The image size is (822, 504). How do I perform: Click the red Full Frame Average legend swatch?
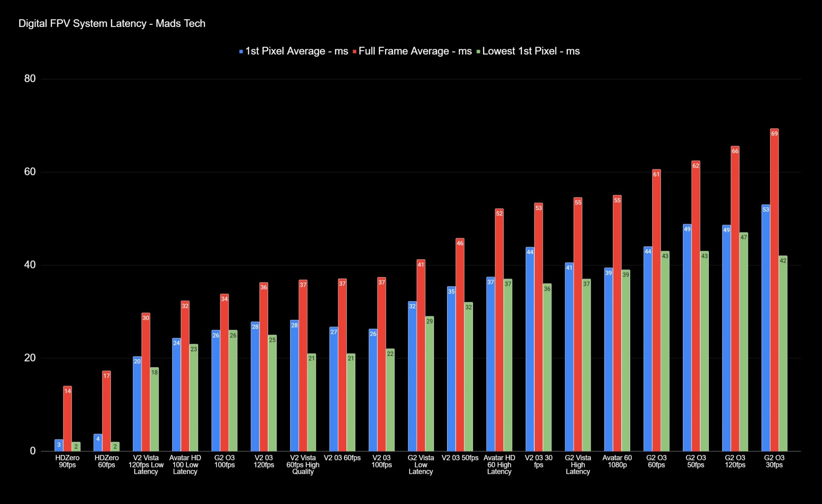tap(355, 52)
